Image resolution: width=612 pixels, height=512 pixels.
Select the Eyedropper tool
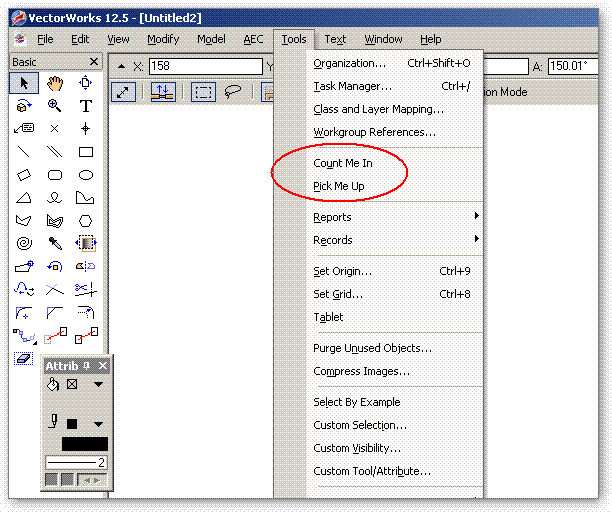click(55, 244)
